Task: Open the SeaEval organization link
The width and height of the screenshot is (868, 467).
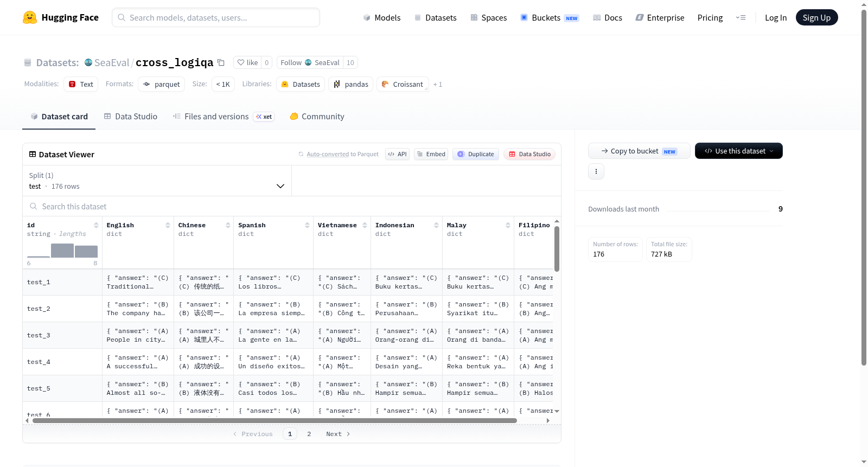Action: click(111, 62)
